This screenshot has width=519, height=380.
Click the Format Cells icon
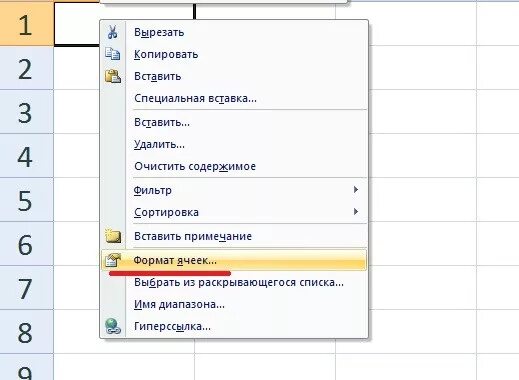(x=113, y=260)
